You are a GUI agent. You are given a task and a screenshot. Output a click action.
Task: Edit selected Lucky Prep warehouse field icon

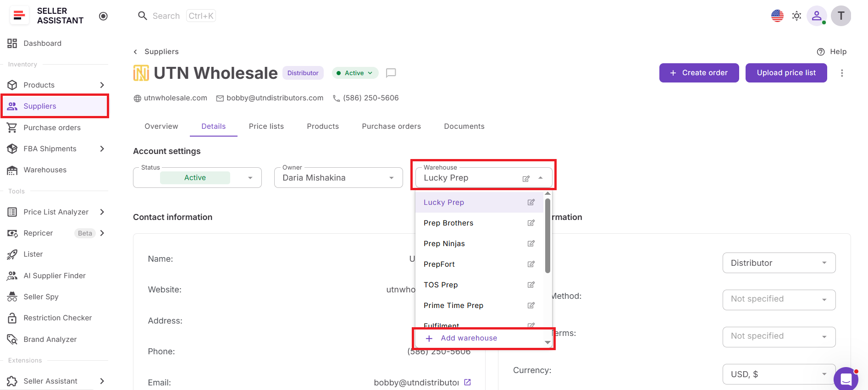click(526, 178)
